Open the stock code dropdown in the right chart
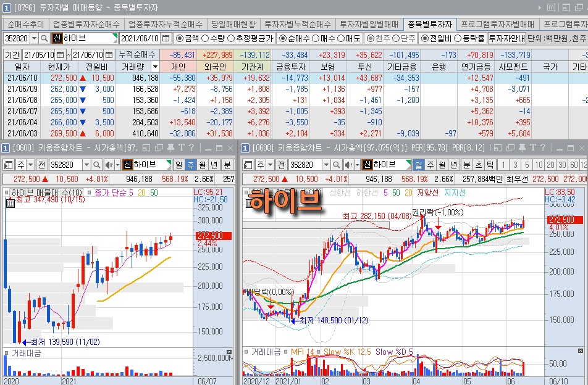Screen dimensions: 588x385 [326, 165]
